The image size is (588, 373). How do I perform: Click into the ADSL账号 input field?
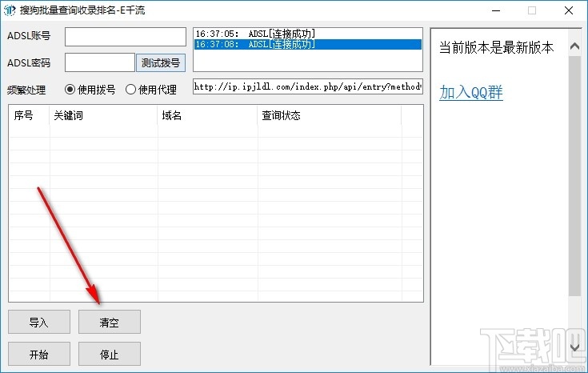tap(126, 37)
